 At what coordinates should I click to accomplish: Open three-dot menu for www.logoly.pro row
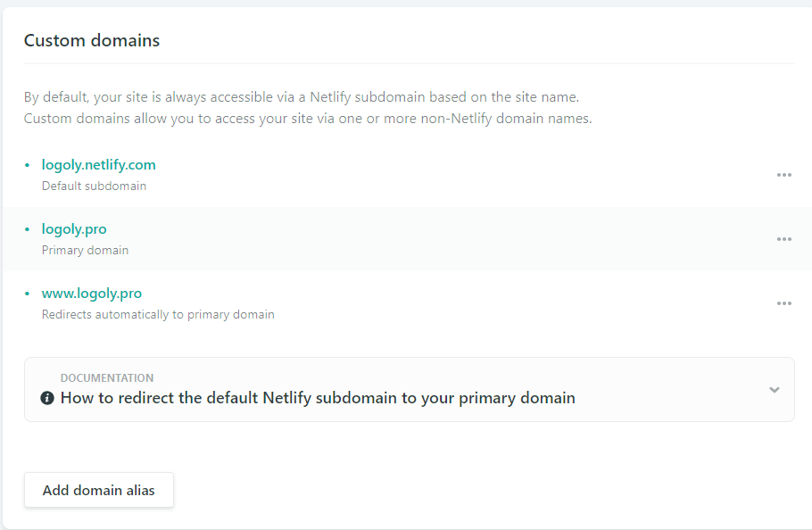click(783, 303)
